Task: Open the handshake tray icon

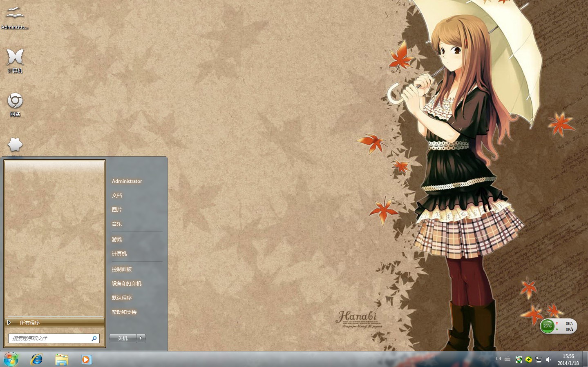Action: 519,360
